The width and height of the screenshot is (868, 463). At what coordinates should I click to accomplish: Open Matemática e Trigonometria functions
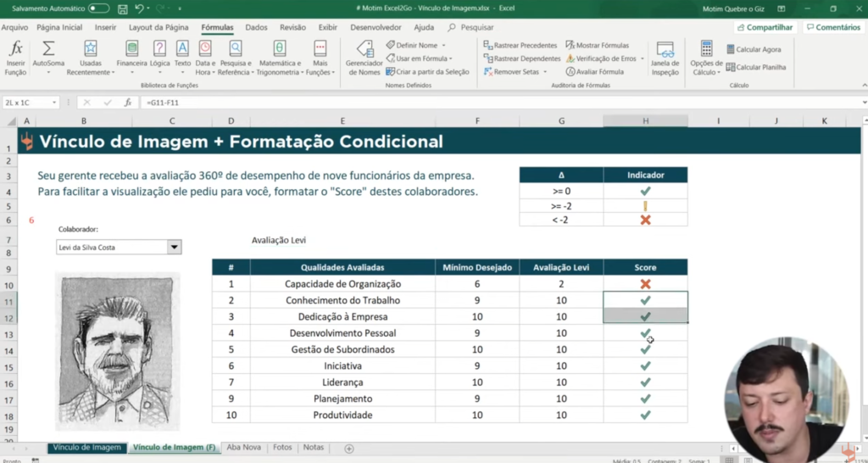280,58
